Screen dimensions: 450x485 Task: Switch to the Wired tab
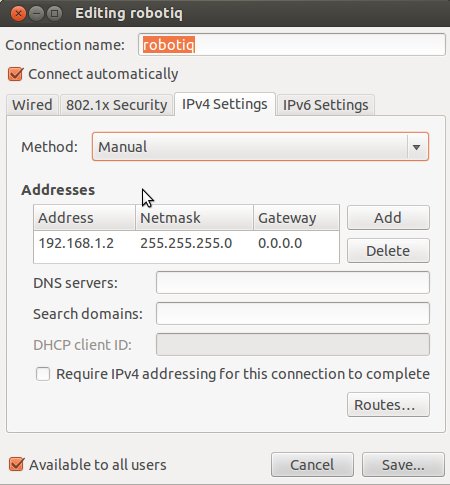pyautogui.click(x=32, y=105)
